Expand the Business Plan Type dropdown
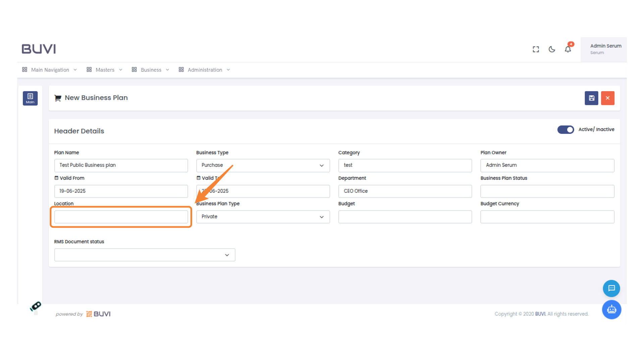This screenshot has height=362, width=644. [263, 217]
